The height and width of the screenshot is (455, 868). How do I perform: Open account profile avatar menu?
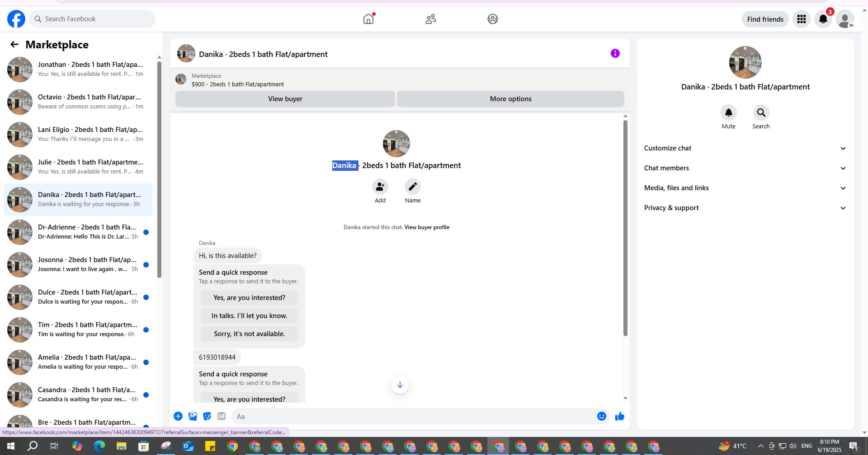(845, 19)
